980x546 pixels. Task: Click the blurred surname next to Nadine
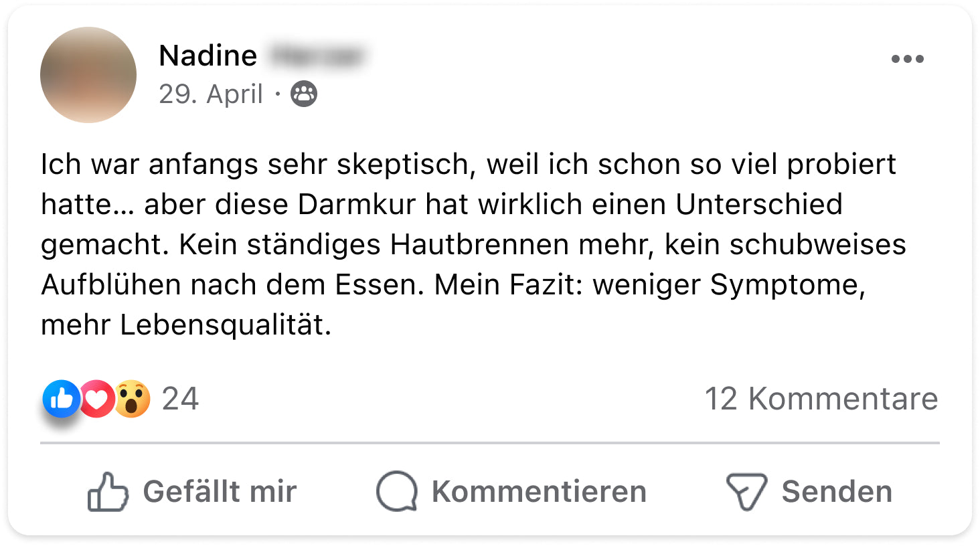[316, 56]
